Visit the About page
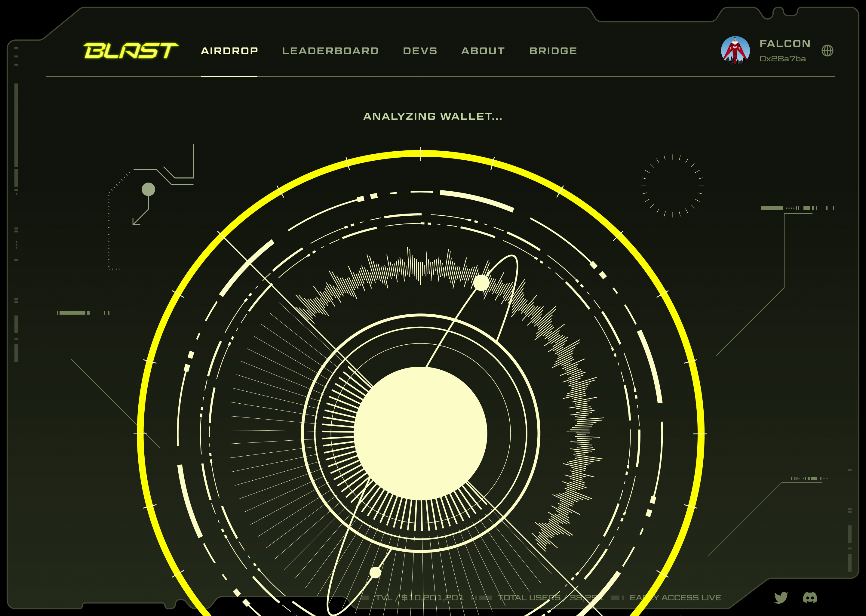The width and height of the screenshot is (866, 616). pos(483,51)
